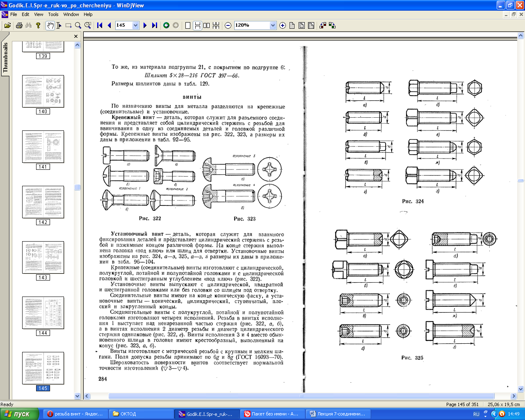This screenshot has height=420, width=525.
Task: Select the text selection cursor tool
Action: point(59,25)
